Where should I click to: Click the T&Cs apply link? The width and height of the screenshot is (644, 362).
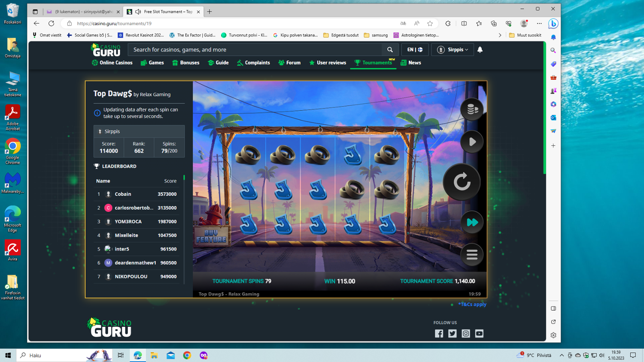pos(472,304)
